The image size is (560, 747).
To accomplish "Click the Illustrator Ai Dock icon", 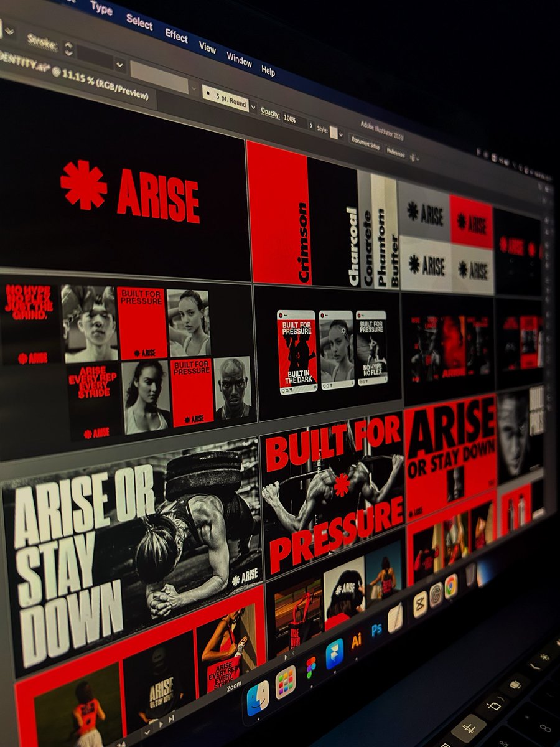I will pos(356,641).
